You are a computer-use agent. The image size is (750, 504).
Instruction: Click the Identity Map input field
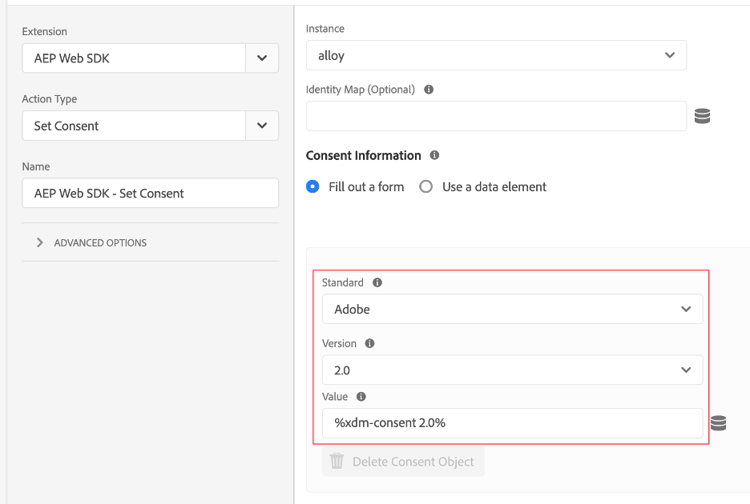[x=496, y=116]
